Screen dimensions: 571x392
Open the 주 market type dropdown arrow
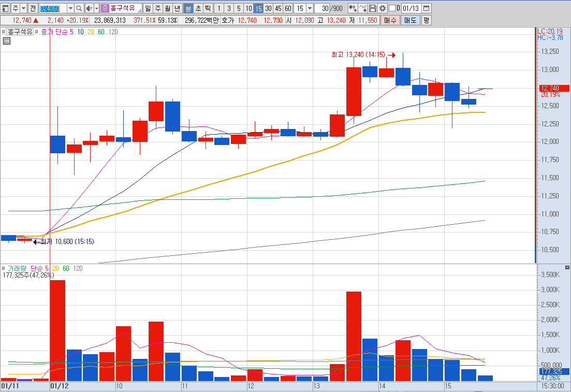point(23,8)
